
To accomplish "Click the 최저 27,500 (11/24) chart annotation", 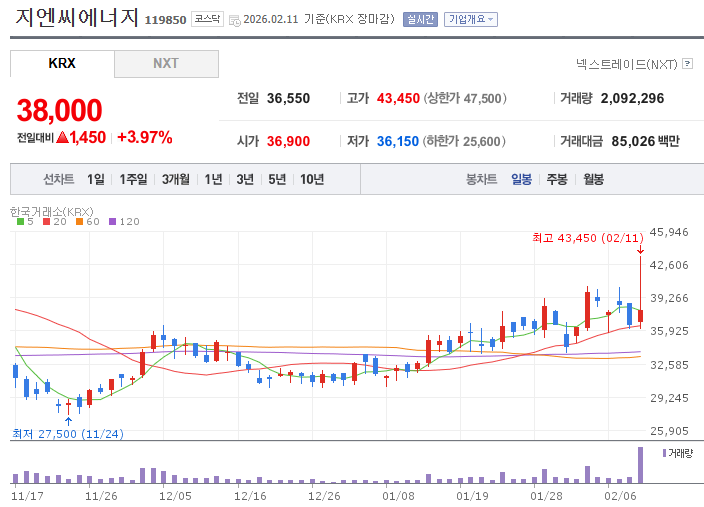I will pos(68,434).
